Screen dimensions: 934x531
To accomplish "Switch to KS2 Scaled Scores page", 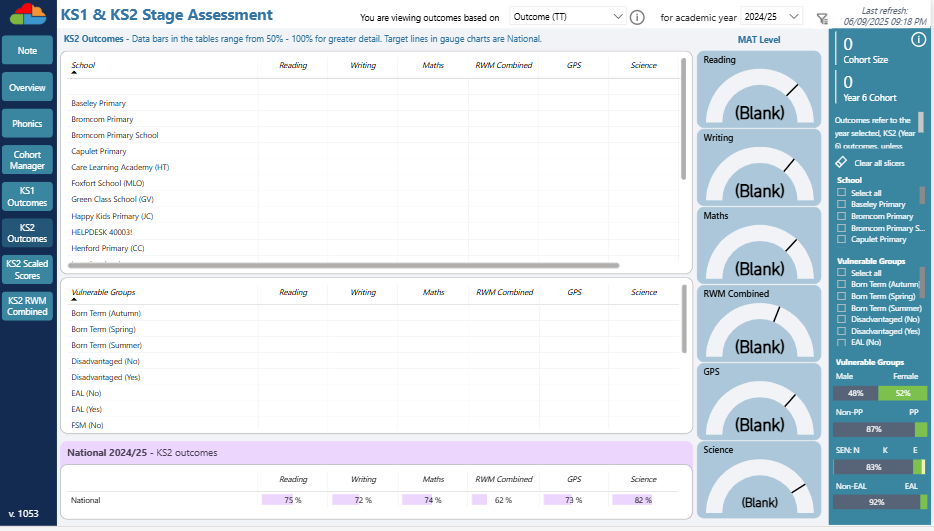I will (x=27, y=270).
